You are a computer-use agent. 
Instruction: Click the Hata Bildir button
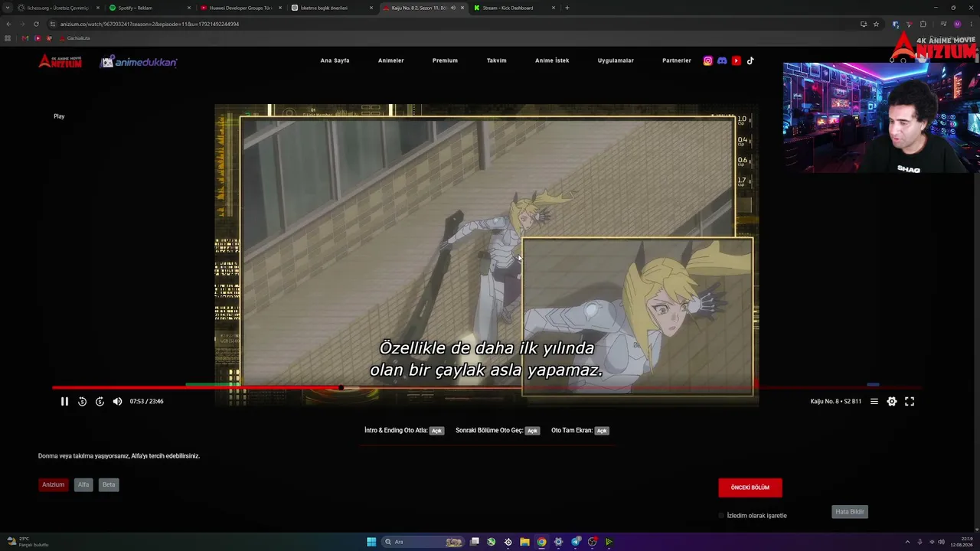(850, 512)
